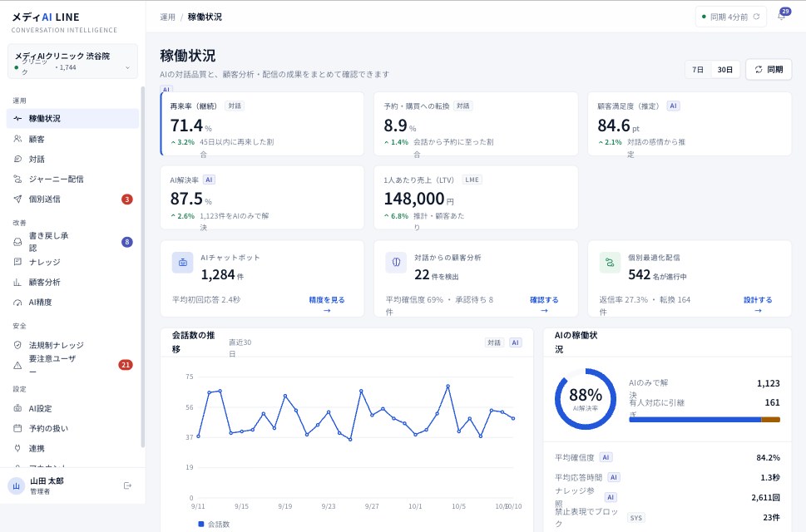Image resolution: width=806 pixels, height=532 pixels.
Task: Click the 書き戻し承認 inbox icon
Action: pyautogui.click(x=17, y=242)
